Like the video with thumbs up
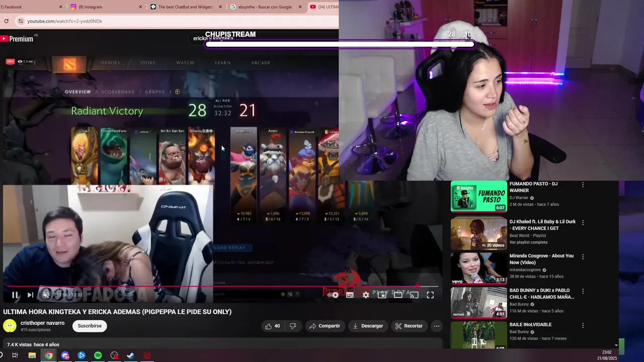The width and height of the screenshot is (644, 362). click(x=272, y=326)
